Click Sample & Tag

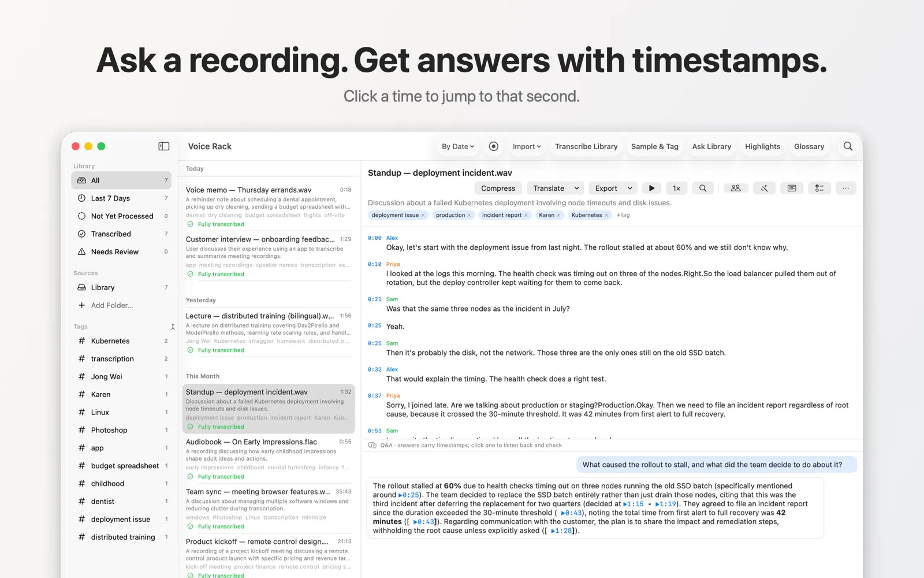654,146
